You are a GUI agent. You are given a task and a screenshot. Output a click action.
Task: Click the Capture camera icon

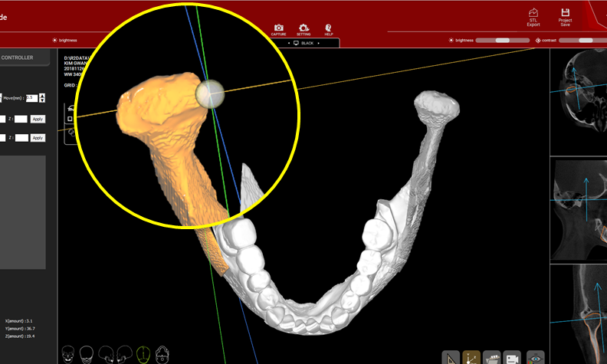[x=279, y=28]
